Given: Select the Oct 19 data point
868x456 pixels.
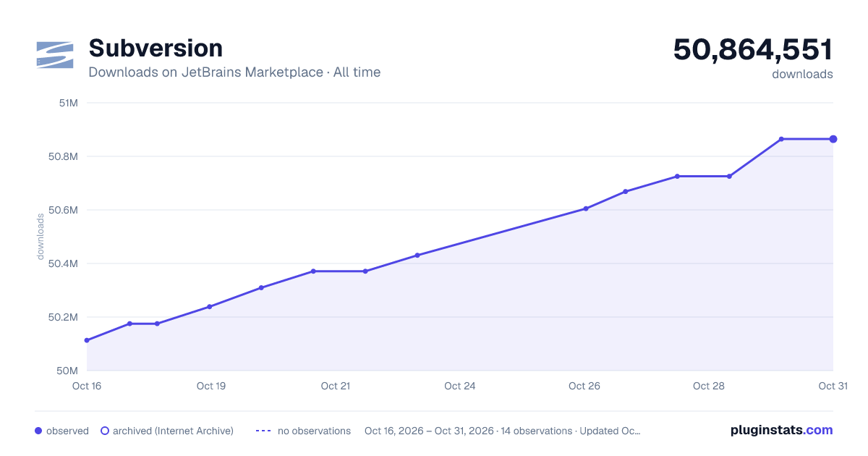Looking at the screenshot, I should pos(210,307).
